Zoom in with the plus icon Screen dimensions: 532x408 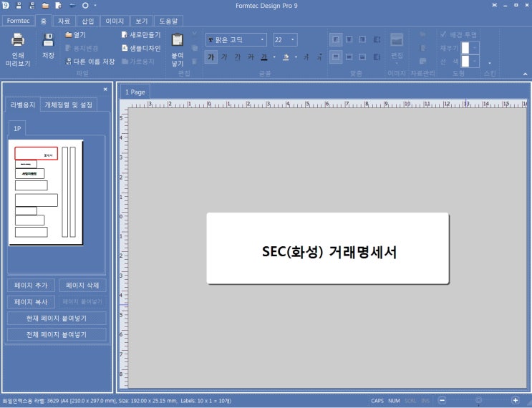coord(517,400)
